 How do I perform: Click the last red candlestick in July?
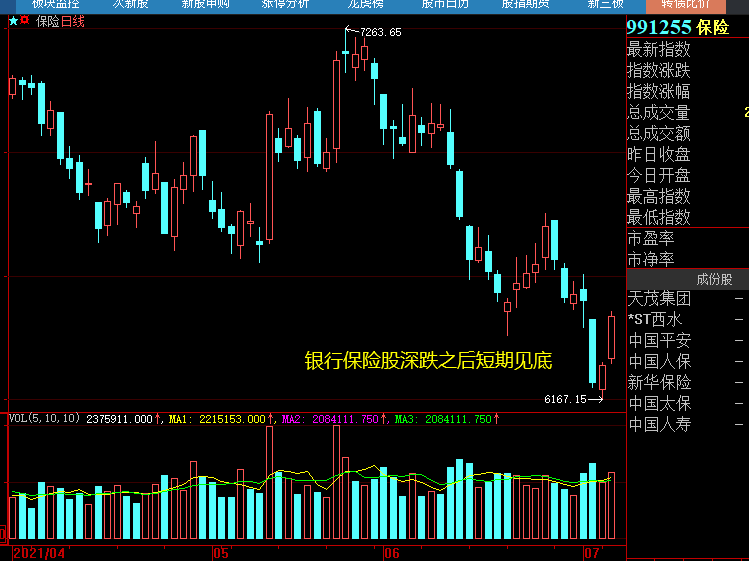(611, 337)
